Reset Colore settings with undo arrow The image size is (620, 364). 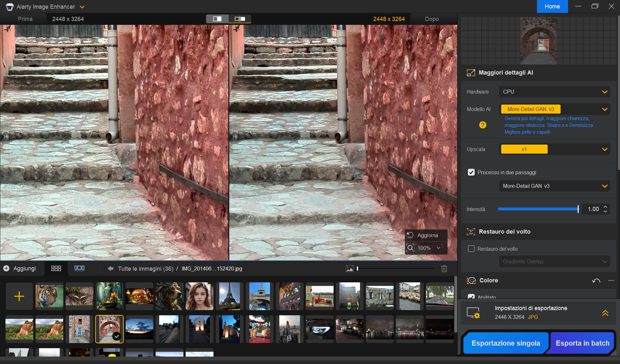coord(596,280)
